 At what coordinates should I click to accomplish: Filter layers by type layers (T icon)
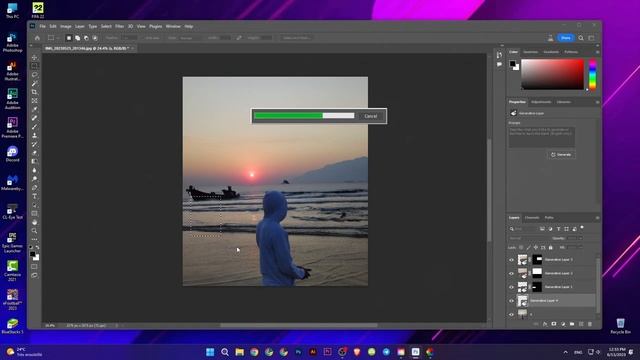[x=558, y=229]
